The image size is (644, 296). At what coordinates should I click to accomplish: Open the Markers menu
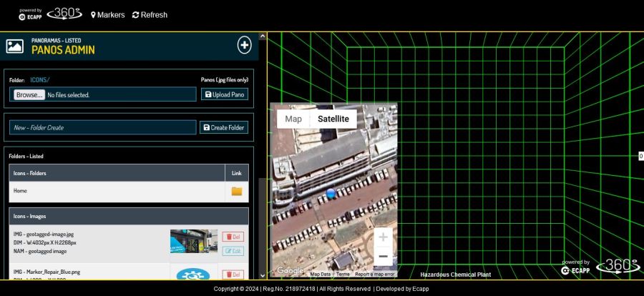[107, 15]
